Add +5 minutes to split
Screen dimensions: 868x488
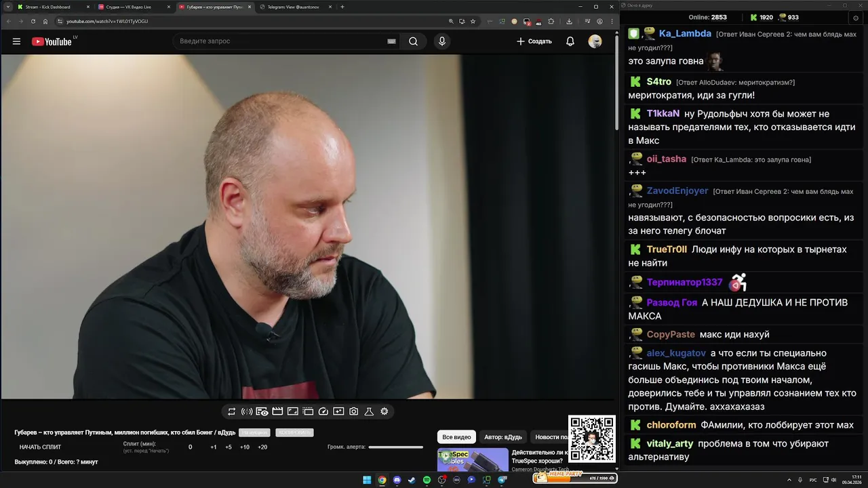click(x=229, y=447)
